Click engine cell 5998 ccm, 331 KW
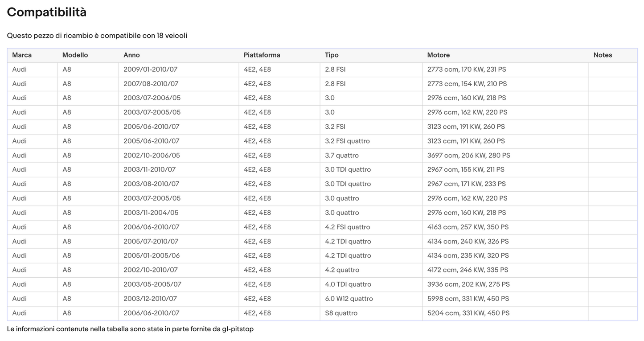The width and height of the screenshot is (644, 341). click(x=468, y=299)
